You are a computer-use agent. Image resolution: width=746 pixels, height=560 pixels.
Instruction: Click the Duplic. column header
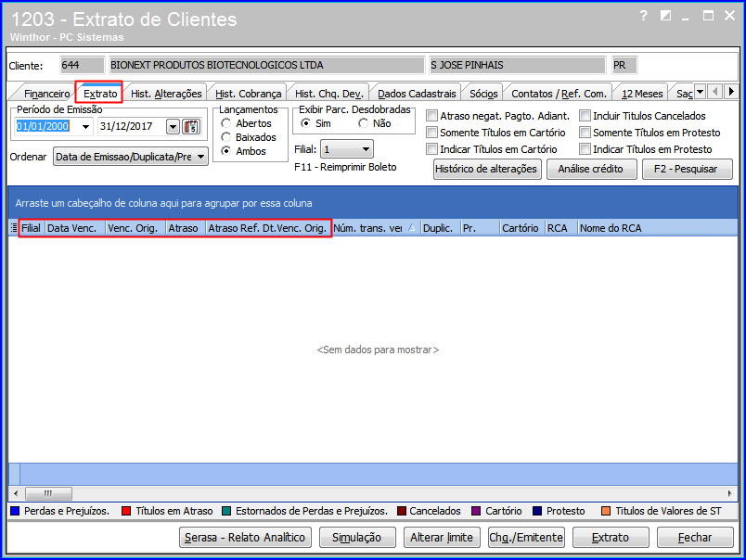coord(441,228)
